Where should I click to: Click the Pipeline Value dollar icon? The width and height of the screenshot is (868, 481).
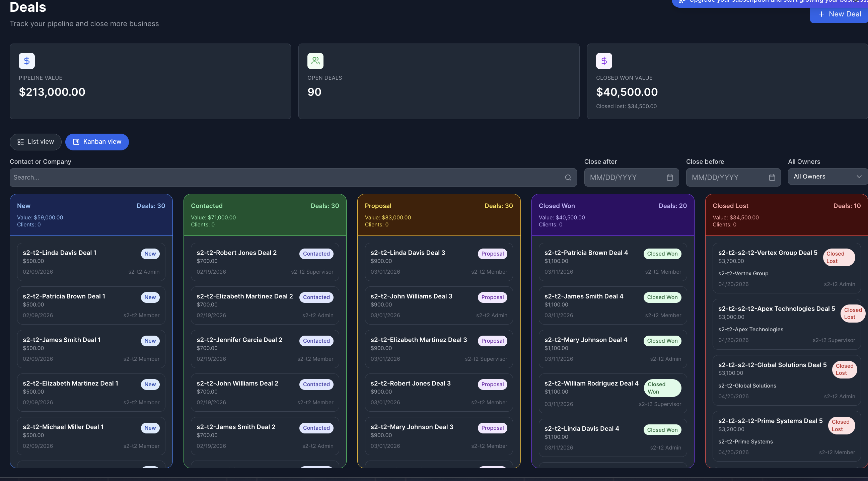tap(26, 61)
